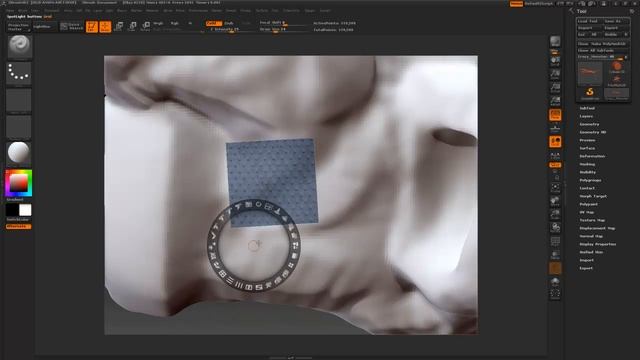Toggle the Alternate button

(x=18, y=226)
